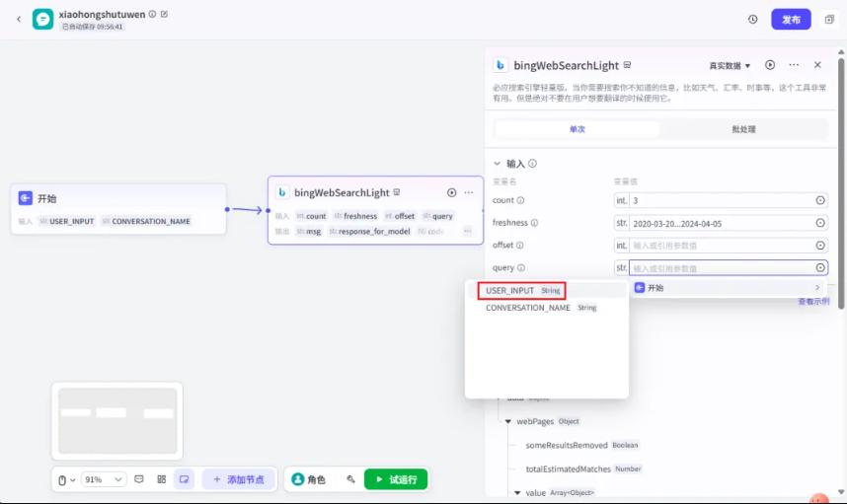Click the Bing logo in the side panel header

500,65
